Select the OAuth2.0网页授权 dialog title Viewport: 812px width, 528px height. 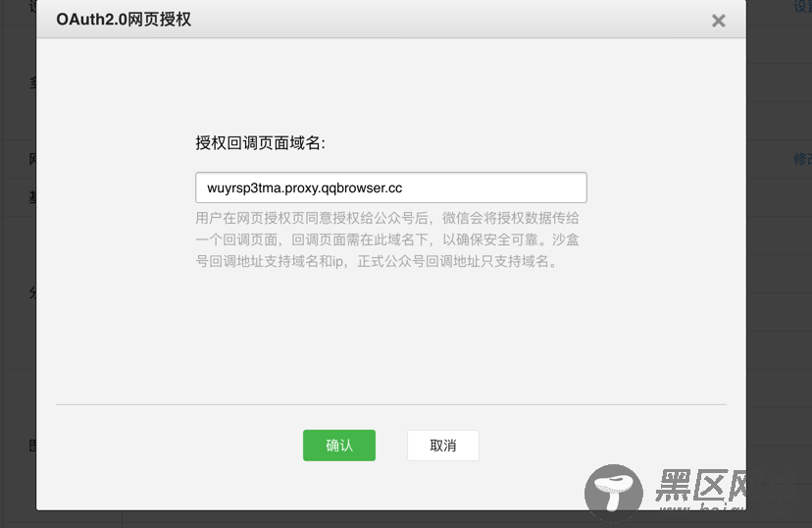124,20
